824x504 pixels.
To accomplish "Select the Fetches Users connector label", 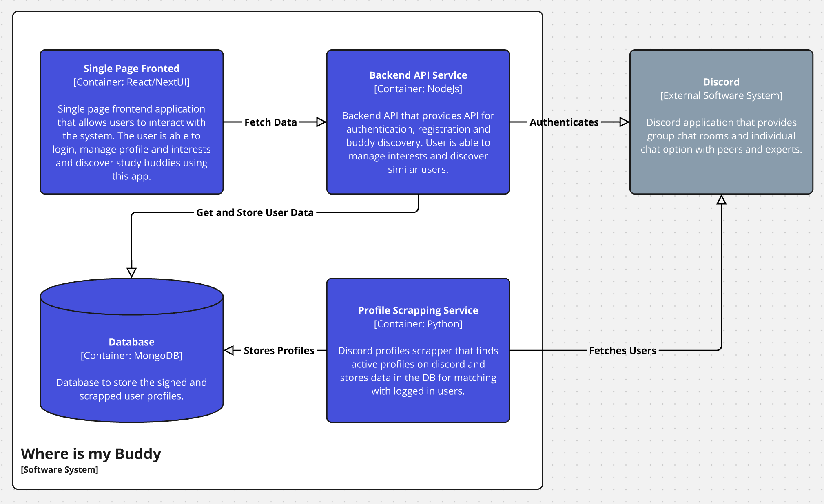I will click(622, 350).
